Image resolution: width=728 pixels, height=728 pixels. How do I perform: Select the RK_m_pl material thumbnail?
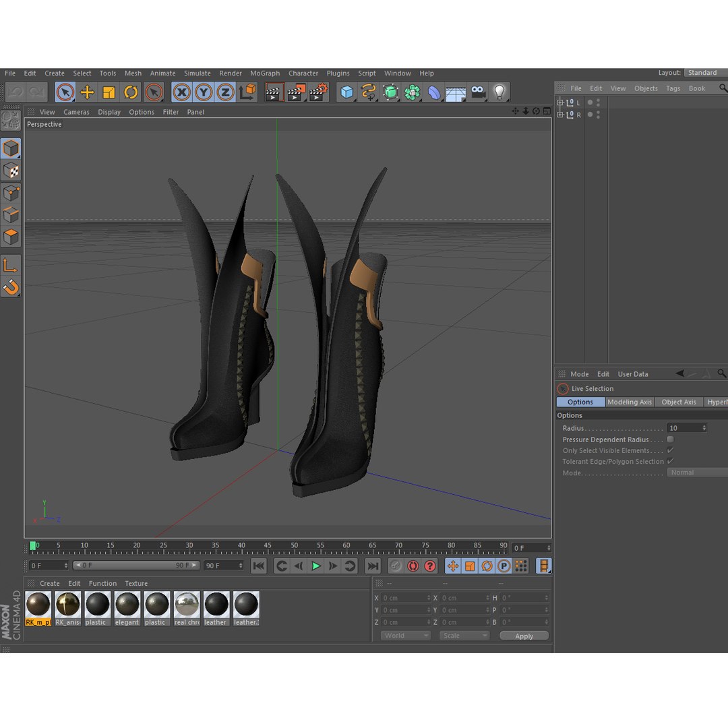coord(38,608)
